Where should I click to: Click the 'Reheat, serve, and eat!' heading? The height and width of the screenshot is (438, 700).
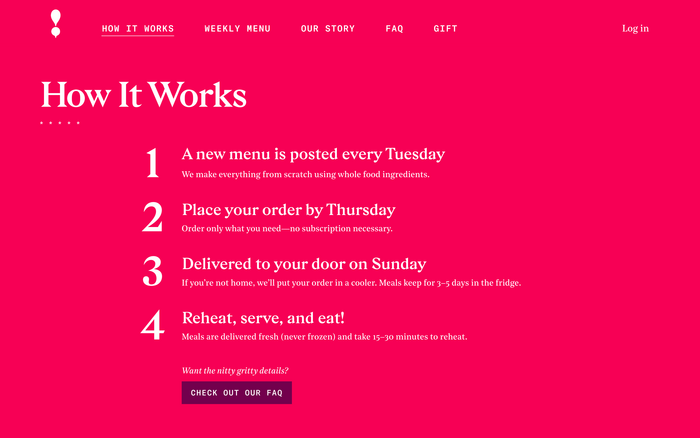pos(263,318)
